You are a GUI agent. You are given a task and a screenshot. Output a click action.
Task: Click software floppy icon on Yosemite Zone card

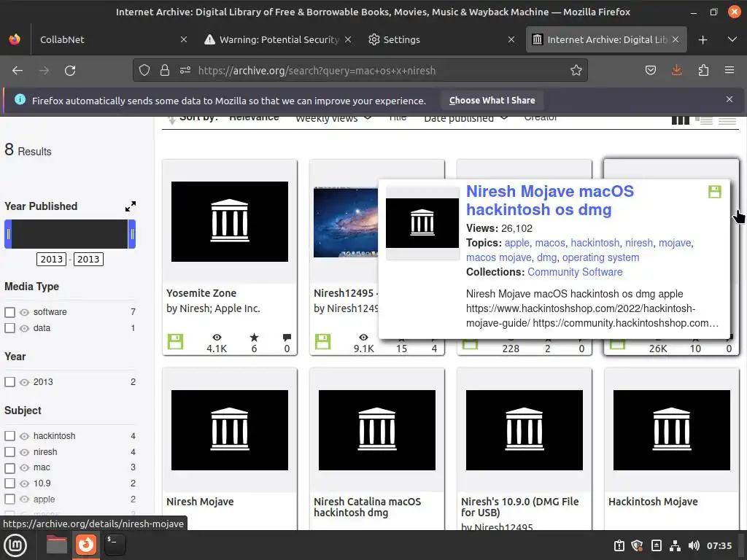pyautogui.click(x=175, y=341)
